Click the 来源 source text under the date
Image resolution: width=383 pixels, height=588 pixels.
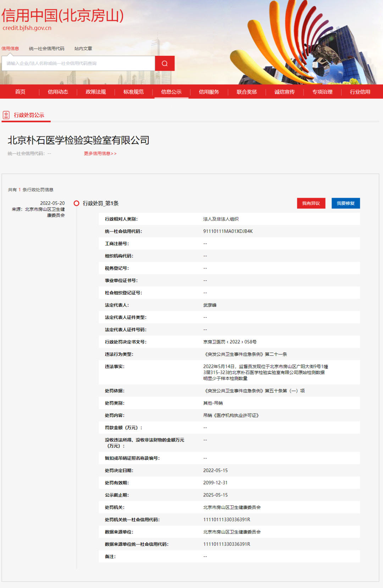pos(38,212)
